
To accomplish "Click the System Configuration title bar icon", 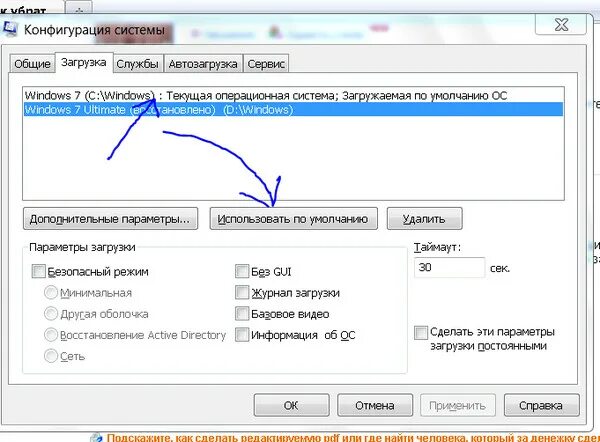I will pos(8,29).
